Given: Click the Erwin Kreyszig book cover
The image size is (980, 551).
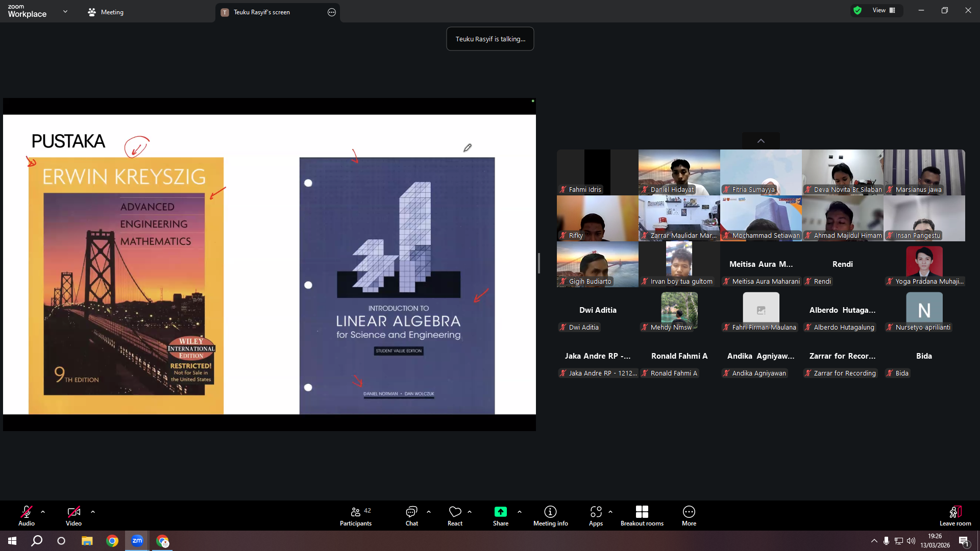Looking at the screenshot, I should (126, 286).
